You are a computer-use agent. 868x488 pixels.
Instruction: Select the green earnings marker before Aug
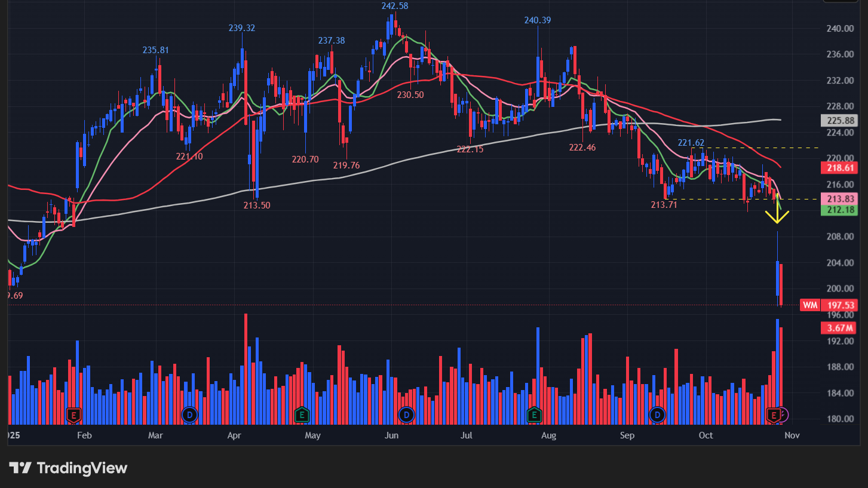[533, 414]
